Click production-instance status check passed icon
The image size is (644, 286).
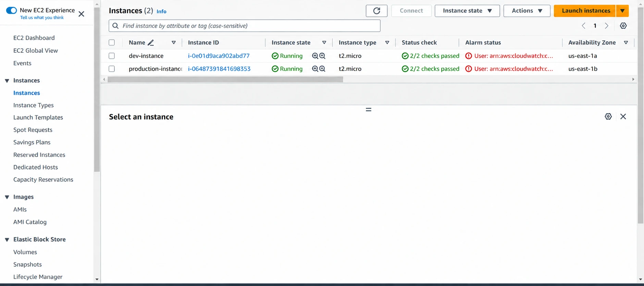tap(405, 69)
